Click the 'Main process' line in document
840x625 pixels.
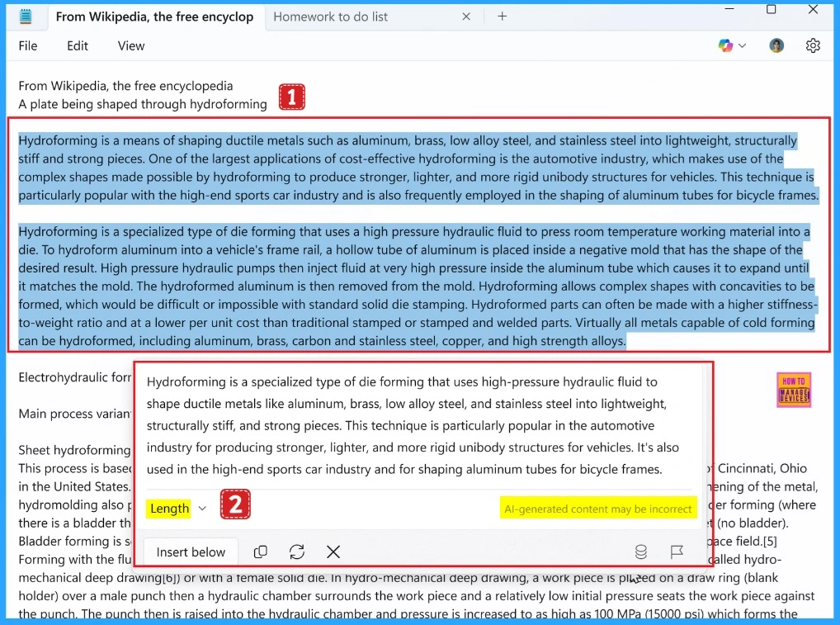74,414
